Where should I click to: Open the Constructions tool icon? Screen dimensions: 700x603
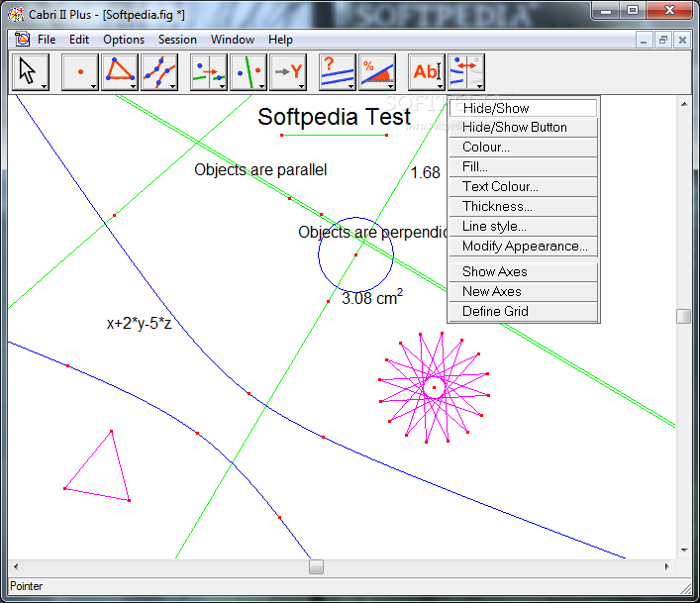[x=208, y=72]
